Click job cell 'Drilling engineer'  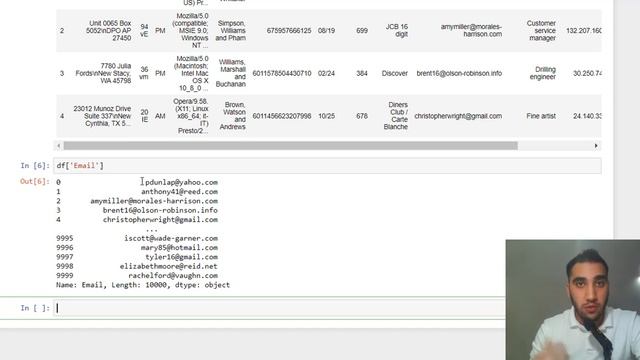point(543,73)
